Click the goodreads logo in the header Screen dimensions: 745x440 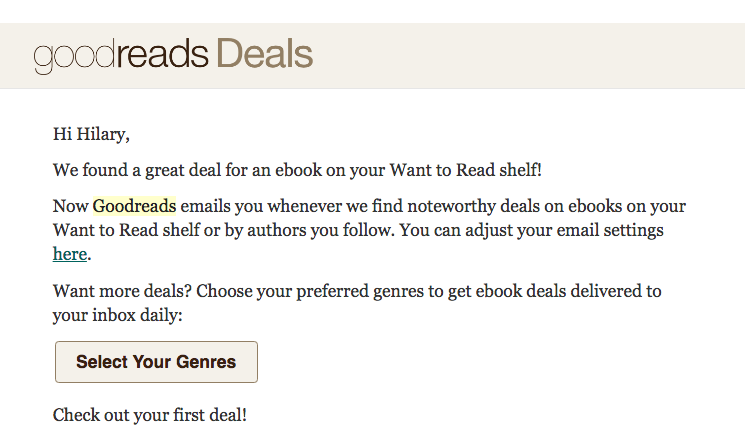pyautogui.click(x=121, y=55)
